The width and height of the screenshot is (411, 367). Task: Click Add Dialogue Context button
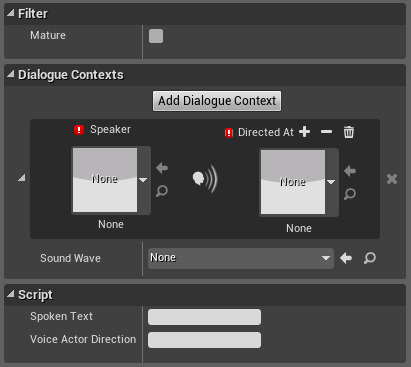[217, 101]
